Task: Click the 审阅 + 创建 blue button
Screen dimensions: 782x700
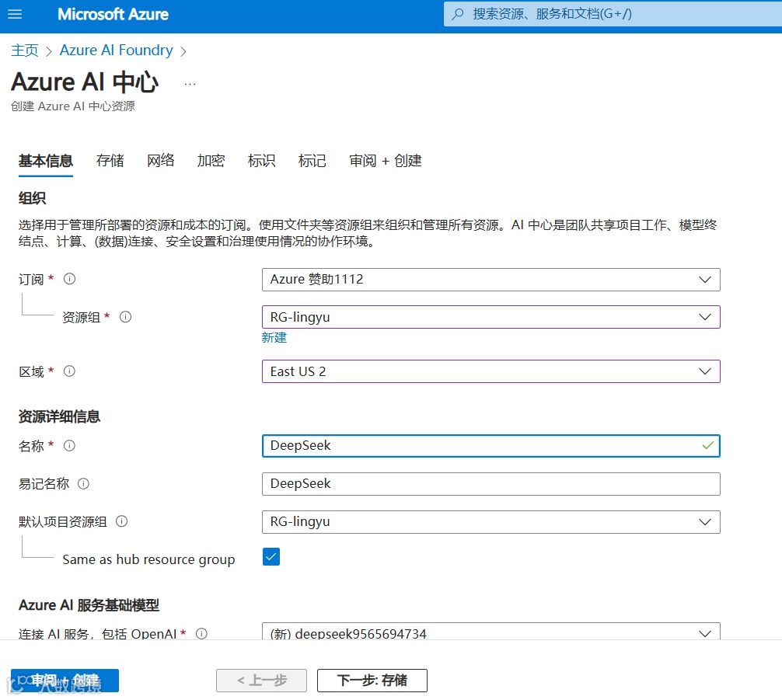Action: point(65,681)
